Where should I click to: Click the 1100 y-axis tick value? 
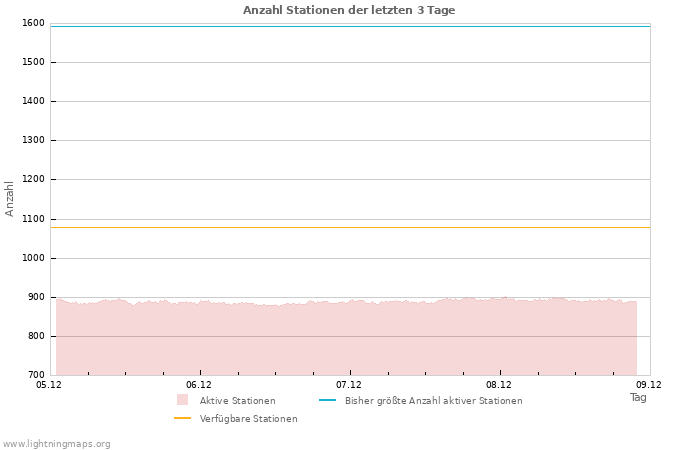[33, 219]
